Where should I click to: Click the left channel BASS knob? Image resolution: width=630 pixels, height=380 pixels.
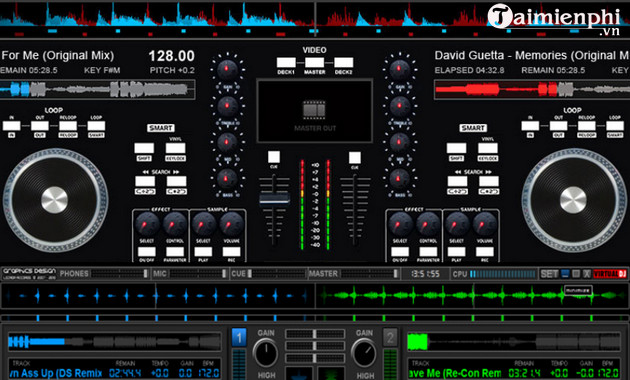click(x=227, y=178)
